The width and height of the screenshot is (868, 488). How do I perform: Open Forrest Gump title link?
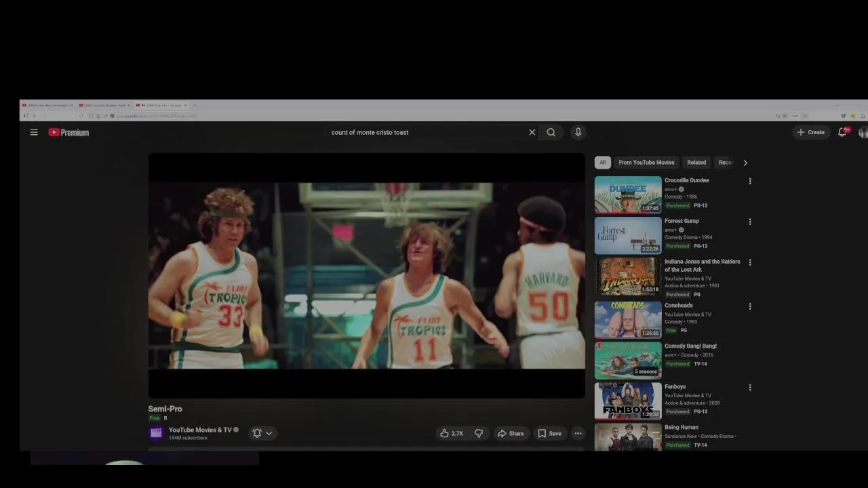(682, 221)
